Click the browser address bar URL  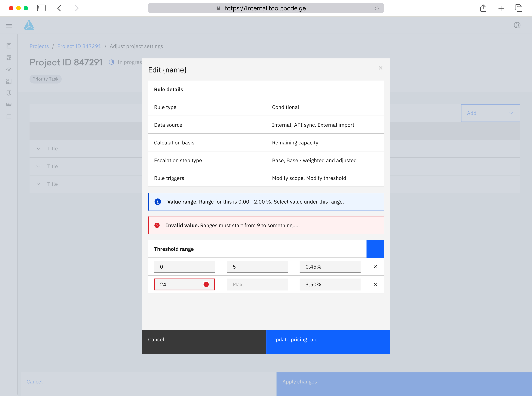(x=265, y=8)
